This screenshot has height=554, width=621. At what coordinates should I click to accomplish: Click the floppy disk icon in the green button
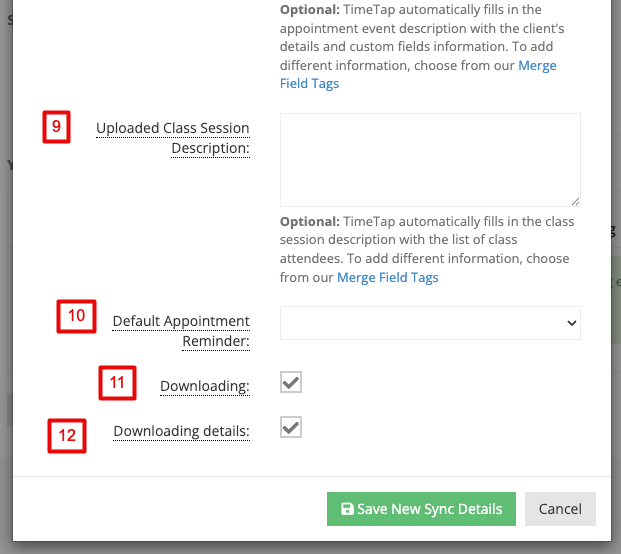(347, 509)
